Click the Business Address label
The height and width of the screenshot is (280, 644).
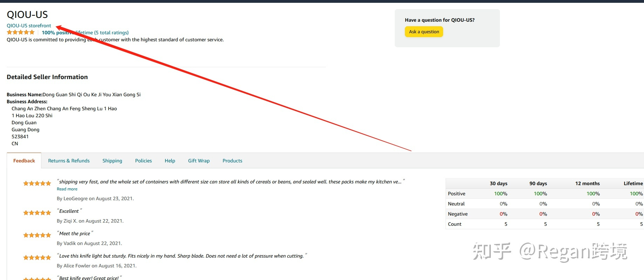tap(27, 101)
